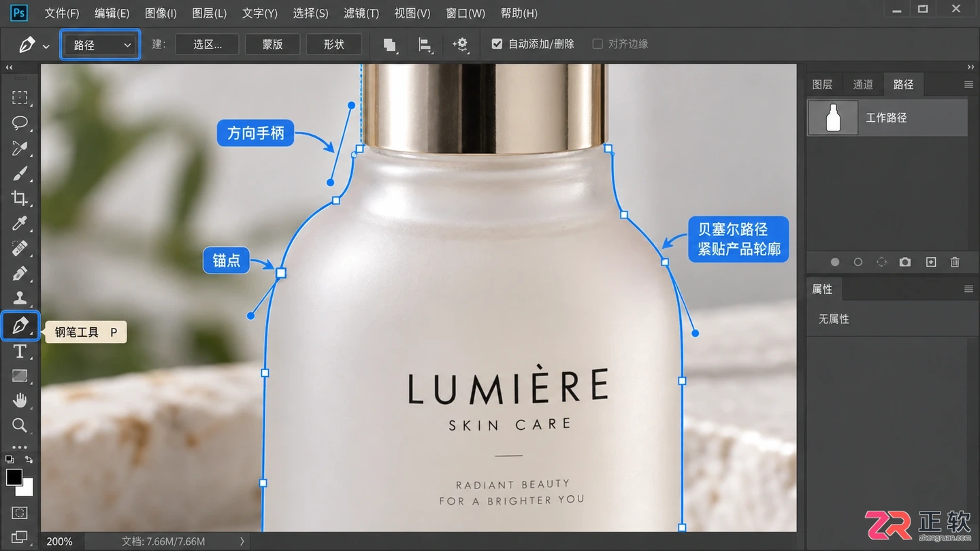Click the 工作路径 bottle thumbnail

[833, 118]
